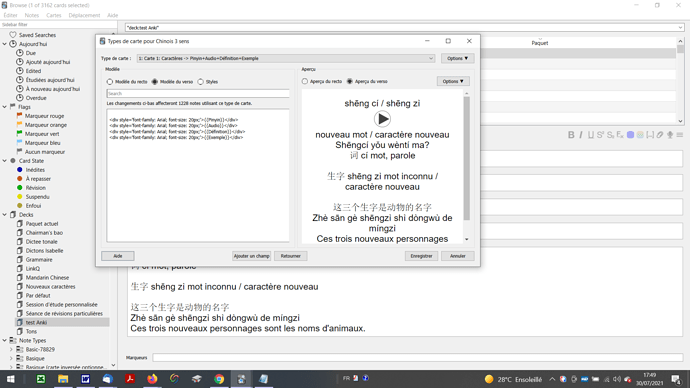Apply subscript formatting in editor

point(610,135)
